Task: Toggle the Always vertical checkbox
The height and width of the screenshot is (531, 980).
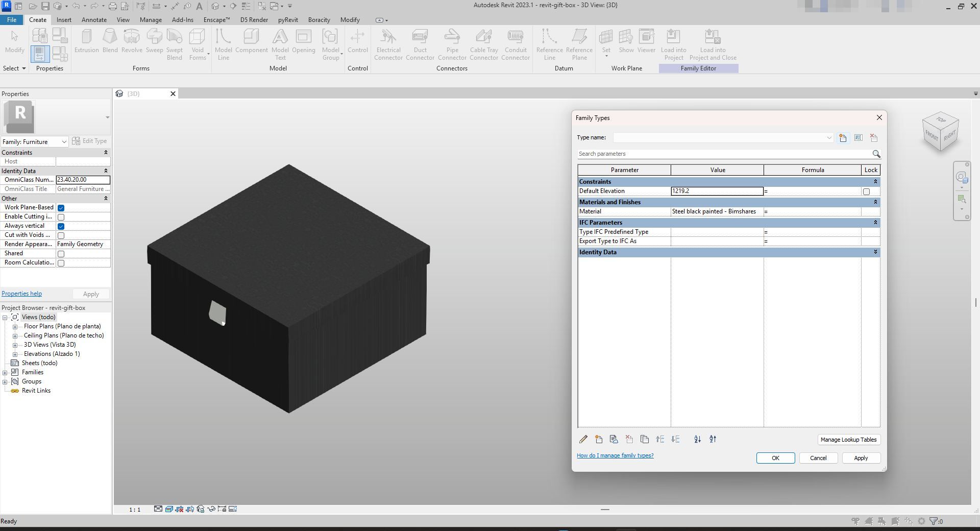Action: tap(61, 226)
